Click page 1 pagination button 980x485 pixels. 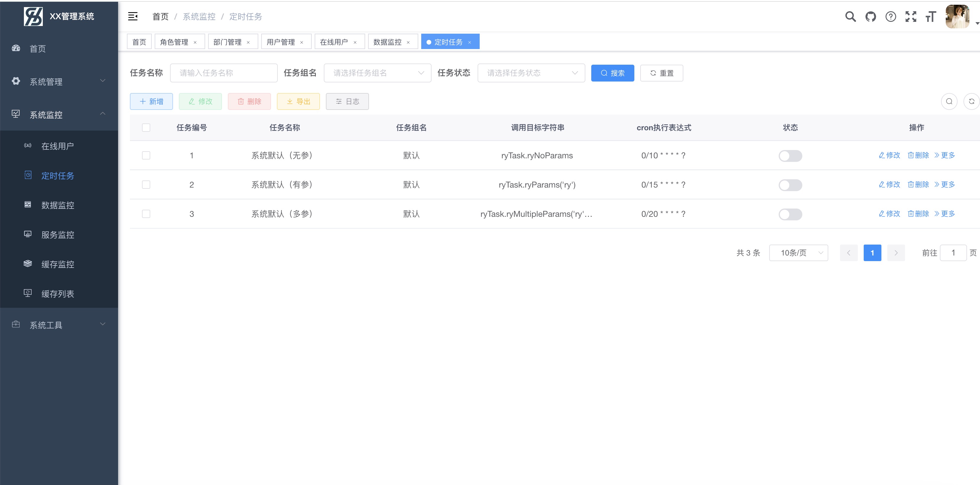coord(872,253)
